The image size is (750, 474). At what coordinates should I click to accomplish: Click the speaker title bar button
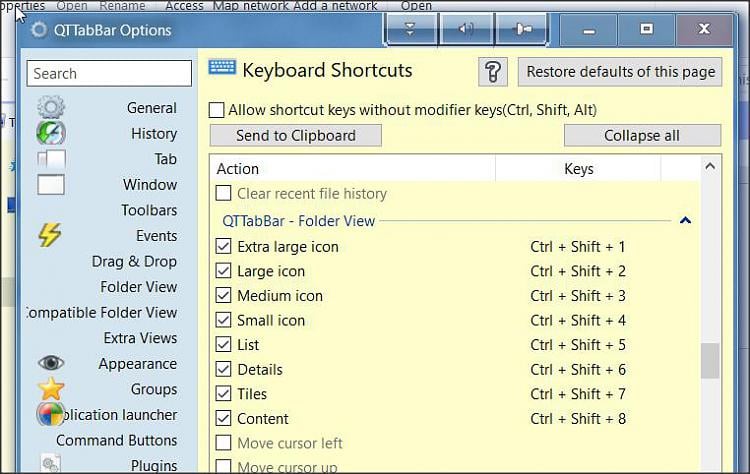pyautogui.click(x=466, y=29)
